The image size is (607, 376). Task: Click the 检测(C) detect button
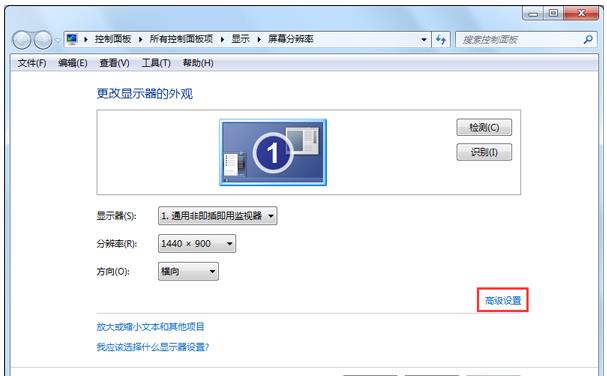(484, 127)
